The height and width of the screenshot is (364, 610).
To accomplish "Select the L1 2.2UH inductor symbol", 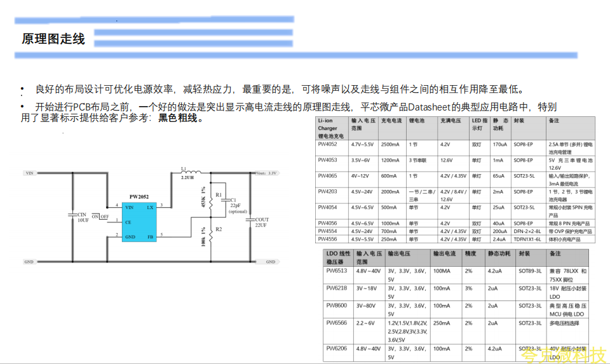I will [x=189, y=172].
